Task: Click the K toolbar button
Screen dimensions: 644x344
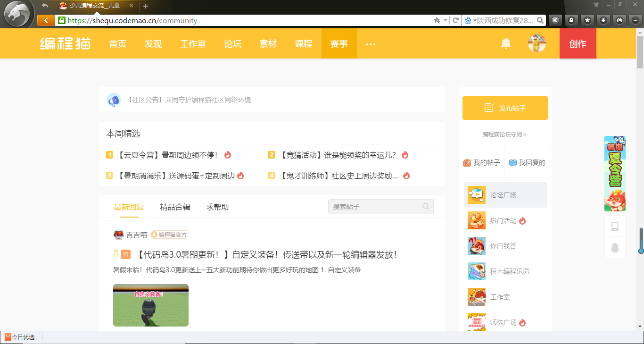Action: click(556, 20)
